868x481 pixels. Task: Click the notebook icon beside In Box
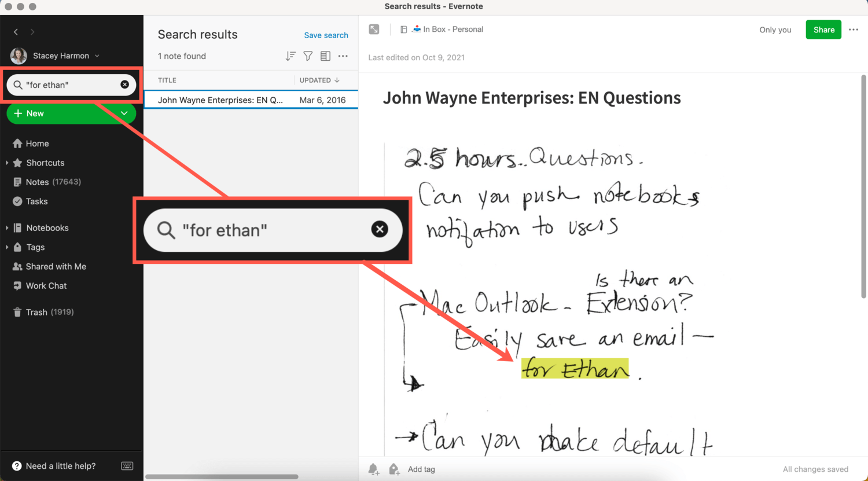tap(404, 30)
